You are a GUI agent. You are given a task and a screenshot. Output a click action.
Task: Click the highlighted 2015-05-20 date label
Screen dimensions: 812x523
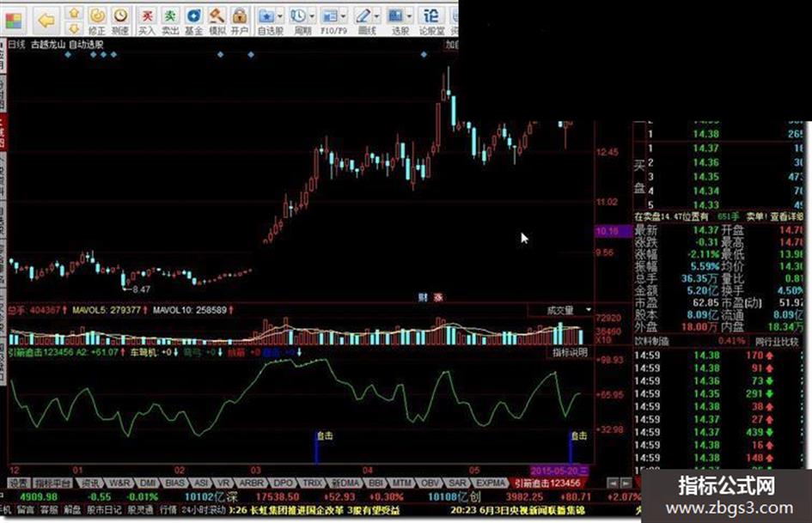(x=559, y=471)
